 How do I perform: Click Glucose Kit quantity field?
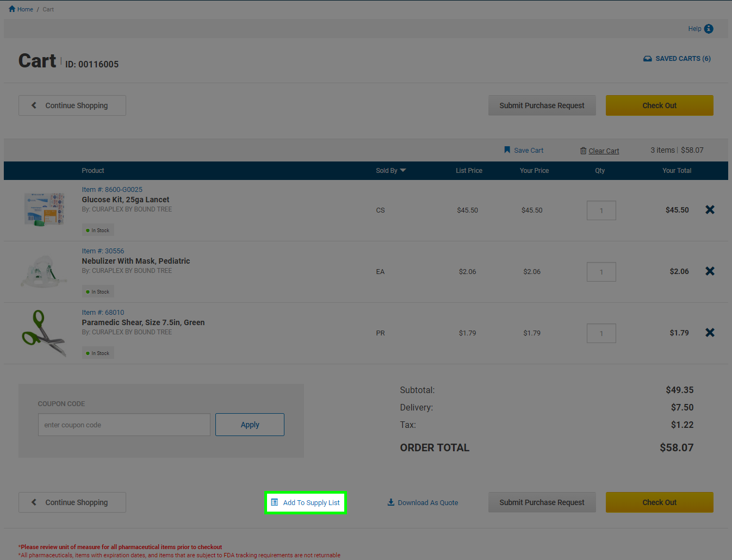coord(601,210)
